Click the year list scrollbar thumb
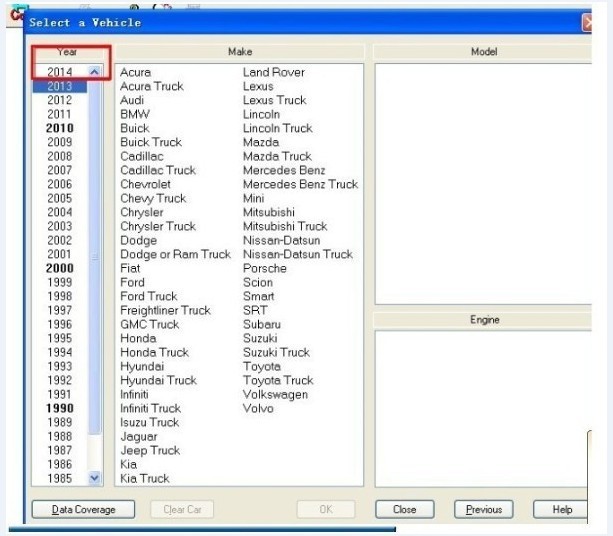The height and width of the screenshot is (536, 613). [94, 256]
